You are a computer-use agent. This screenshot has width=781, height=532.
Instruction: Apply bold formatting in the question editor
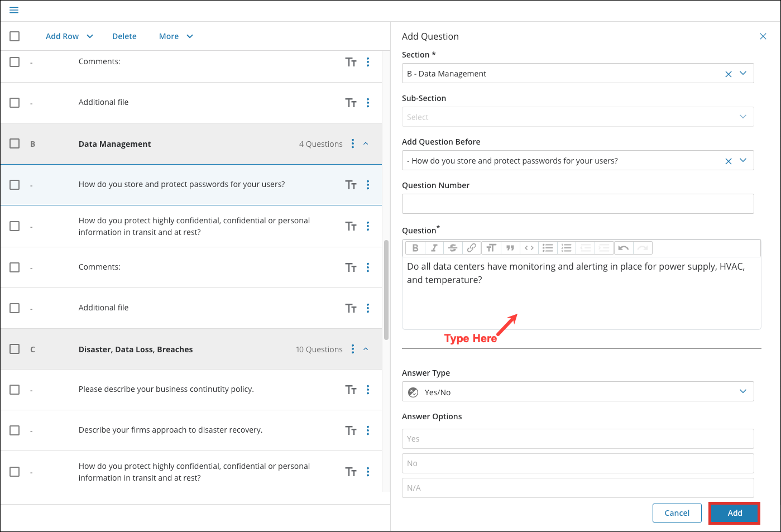click(x=415, y=247)
